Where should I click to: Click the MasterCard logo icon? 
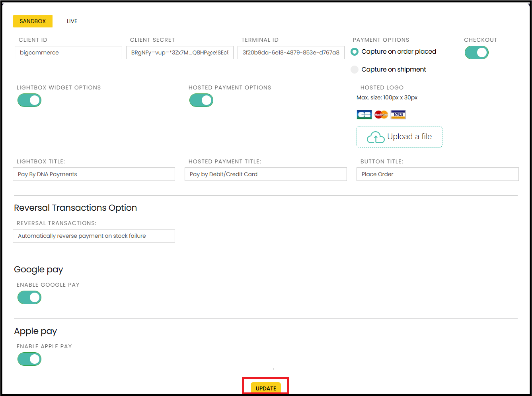tap(381, 115)
